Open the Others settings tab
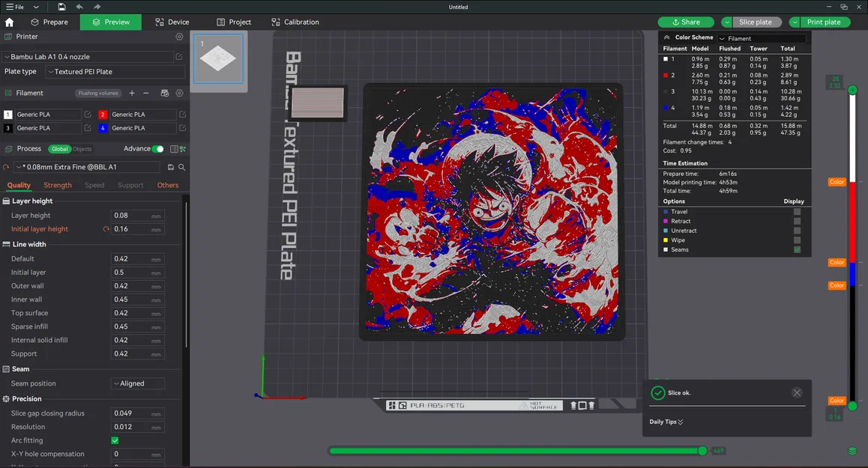This screenshot has height=468, width=868. coord(168,185)
